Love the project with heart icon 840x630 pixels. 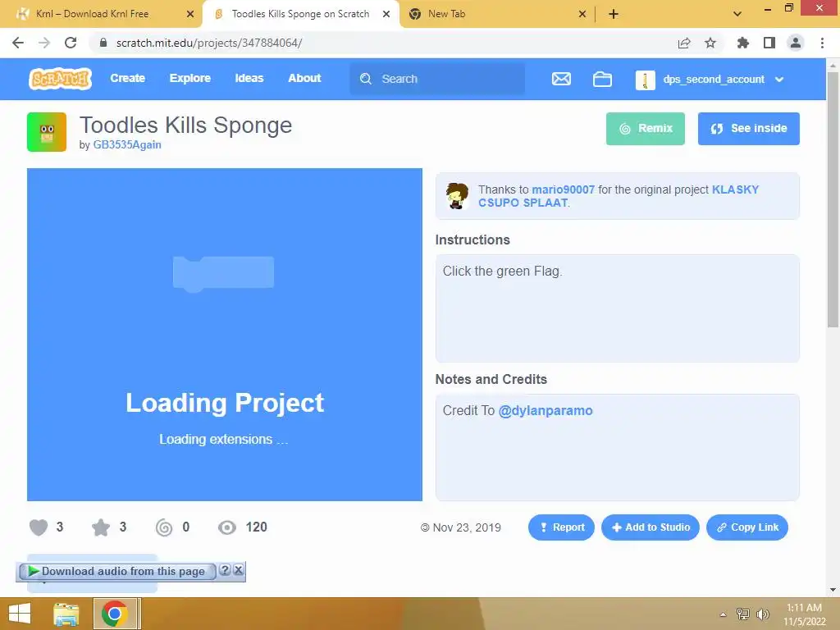38,527
